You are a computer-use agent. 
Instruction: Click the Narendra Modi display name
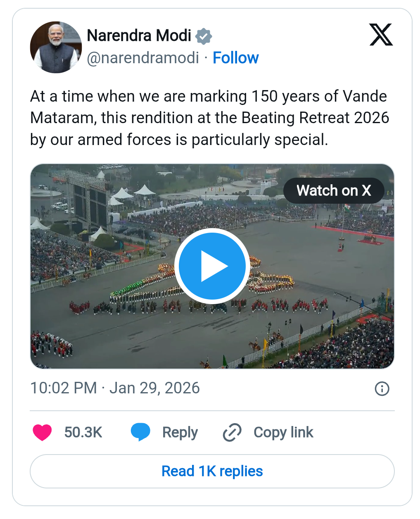pos(139,36)
